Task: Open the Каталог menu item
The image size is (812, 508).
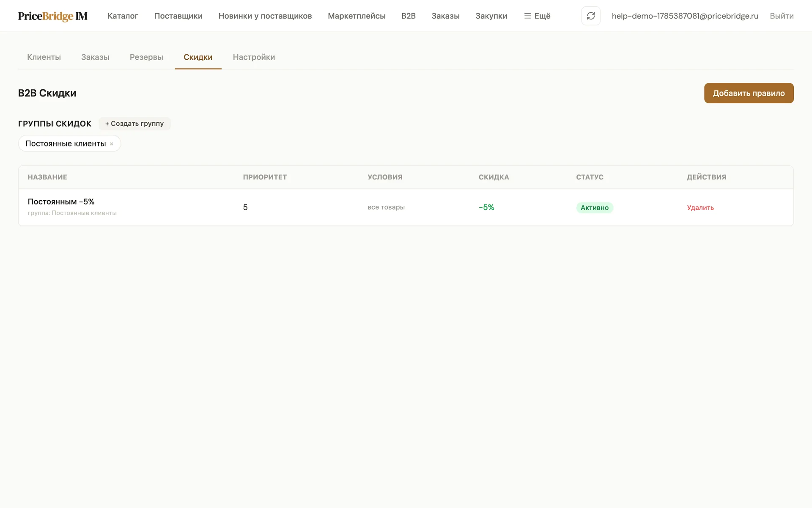Action: pos(123,16)
